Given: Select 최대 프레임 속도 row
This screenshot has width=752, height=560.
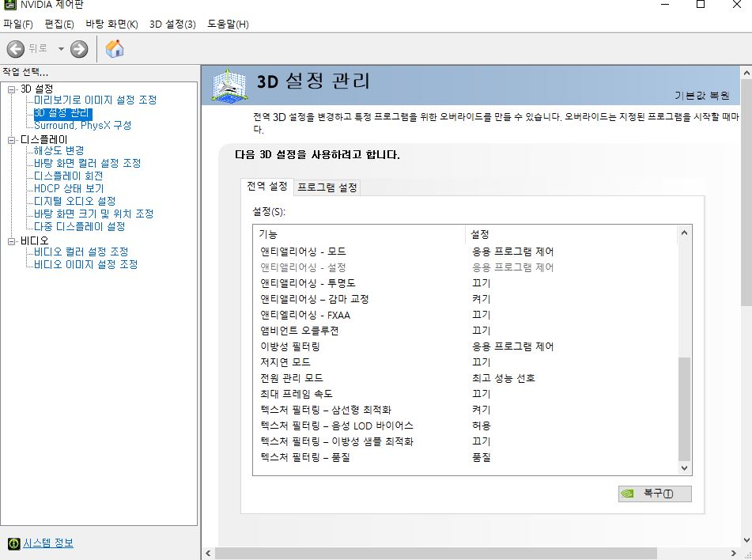Looking at the screenshot, I should (x=465, y=394).
